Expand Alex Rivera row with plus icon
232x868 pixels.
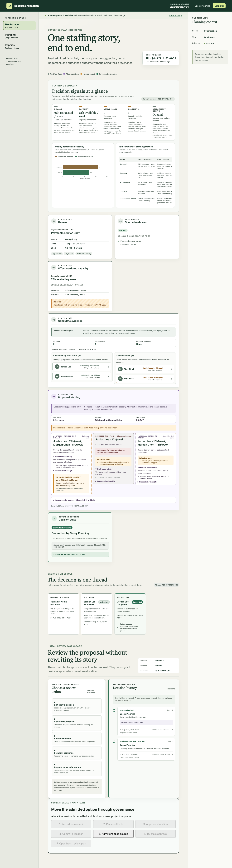[x=171, y=379]
